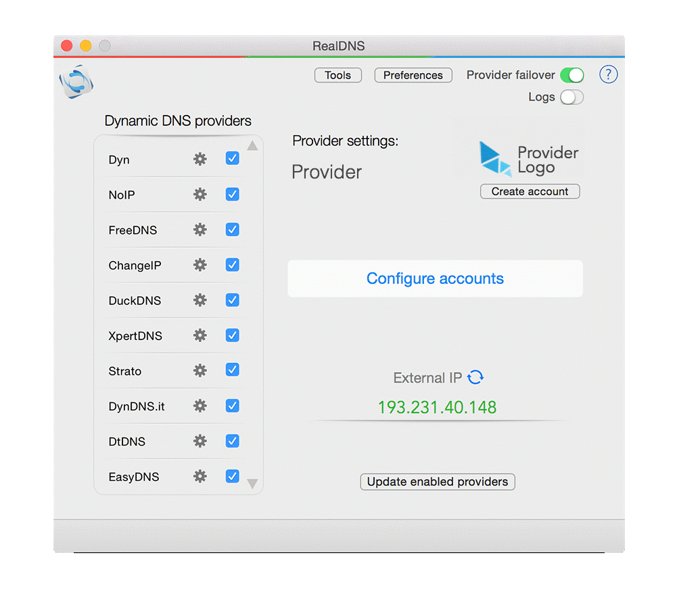679x616 pixels.
Task: Open settings gear for NoIP provider
Action: click(x=200, y=194)
